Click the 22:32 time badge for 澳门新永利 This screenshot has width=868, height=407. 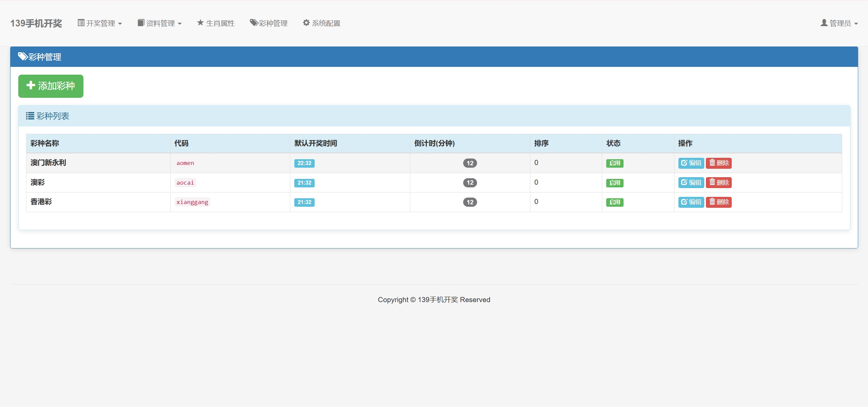point(304,163)
